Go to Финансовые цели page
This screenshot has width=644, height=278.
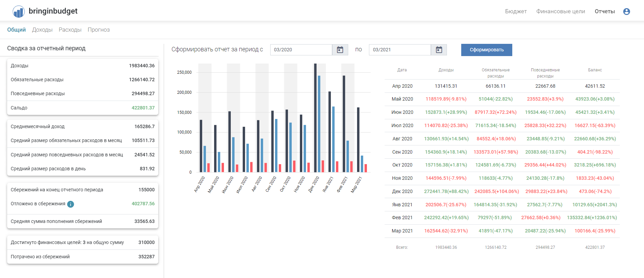tap(561, 12)
